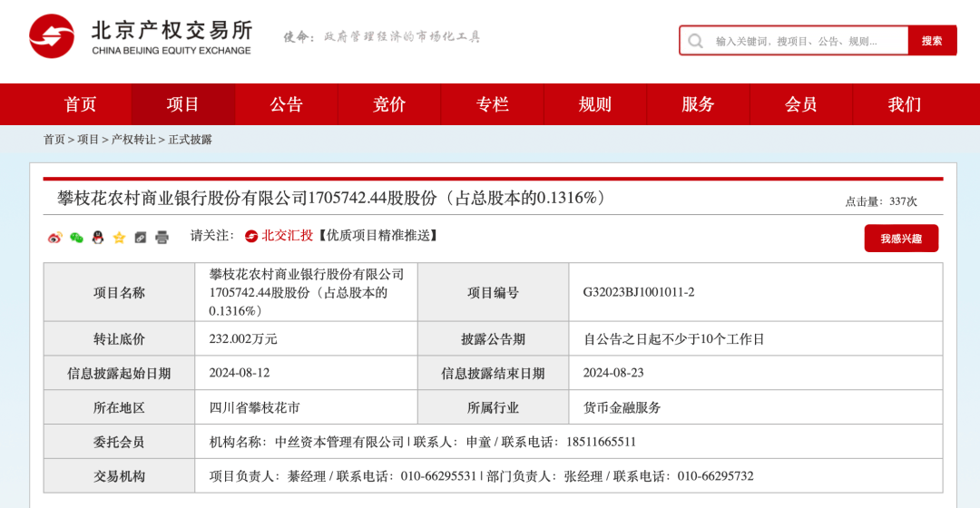Image resolution: width=980 pixels, height=508 pixels.
Task: Go to 项目 in the breadcrumb
Action: click(88, 140)
